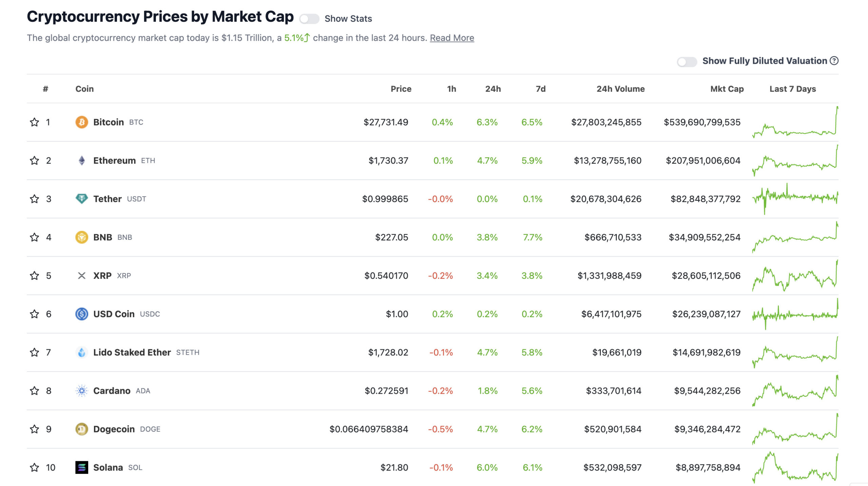The width and height of the screenshot is (868, 486).
Task: Click the 5.1% market cap change
Action: 297,38
